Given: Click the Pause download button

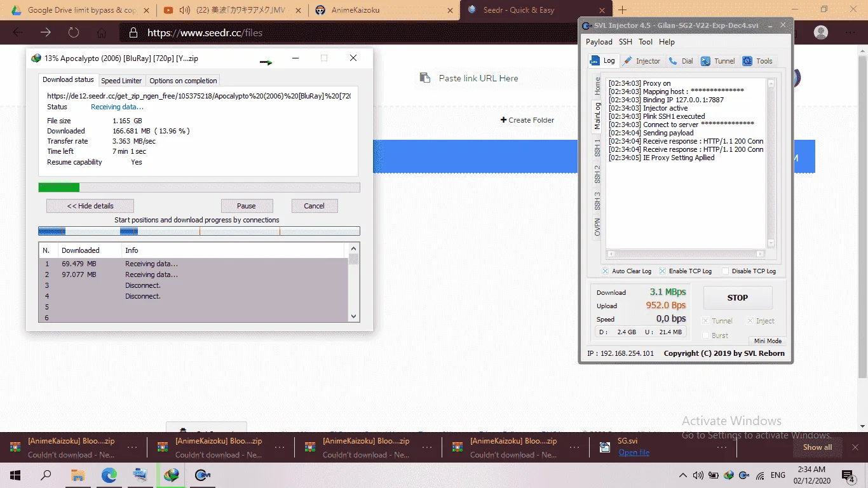Looking at the screenshot, I should pos(247,206).
